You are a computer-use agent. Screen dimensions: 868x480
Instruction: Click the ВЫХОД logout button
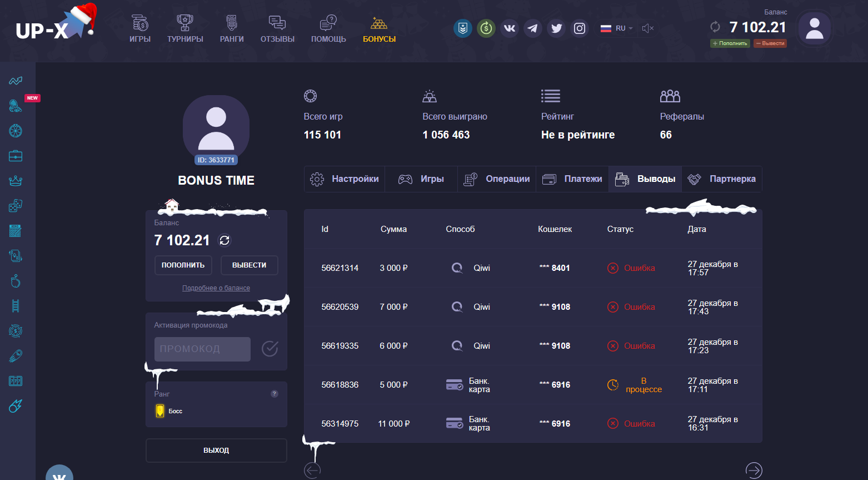click(x=216, y=451)
